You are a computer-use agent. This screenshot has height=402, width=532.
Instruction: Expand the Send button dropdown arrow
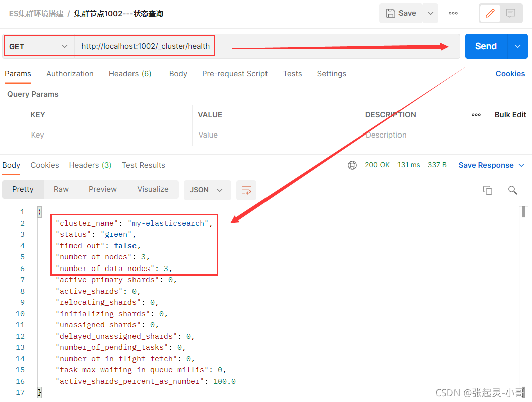click(x=518, y=46)
